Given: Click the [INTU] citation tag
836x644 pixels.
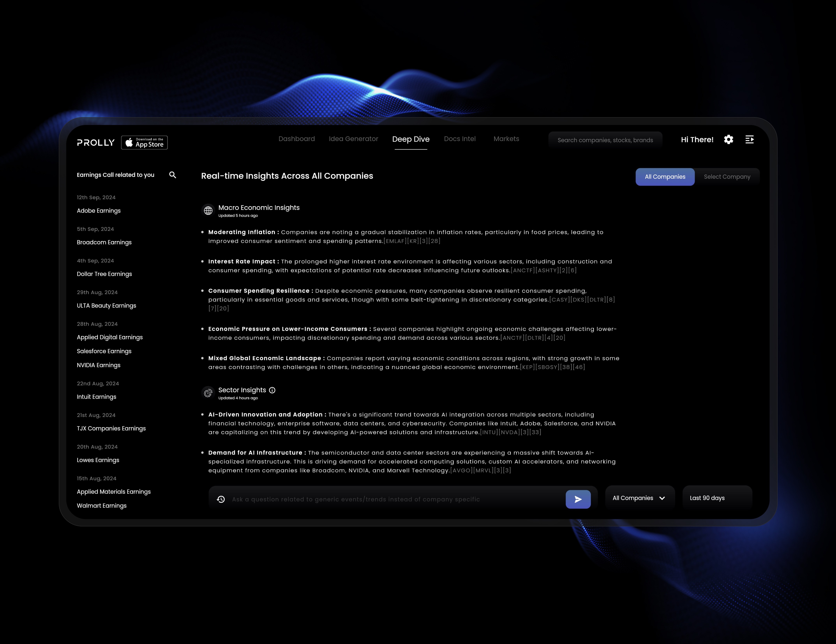Looking at the screenshot, I should click(489, 432).
